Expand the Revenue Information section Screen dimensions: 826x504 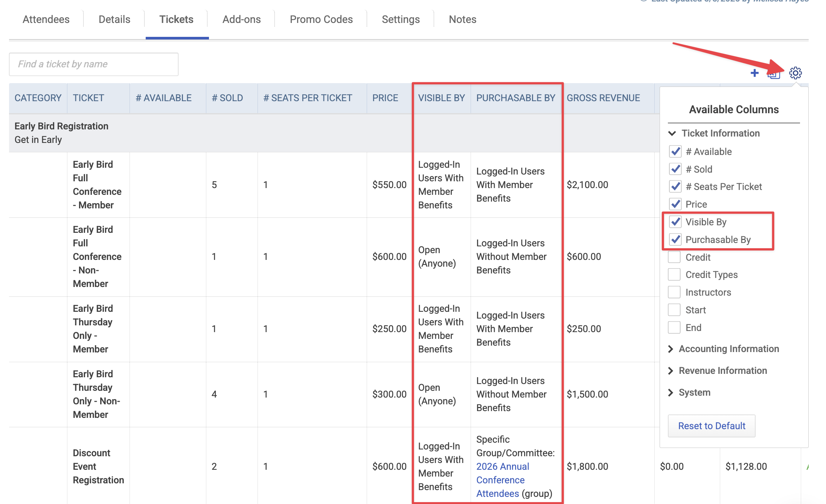coord(717,370)
